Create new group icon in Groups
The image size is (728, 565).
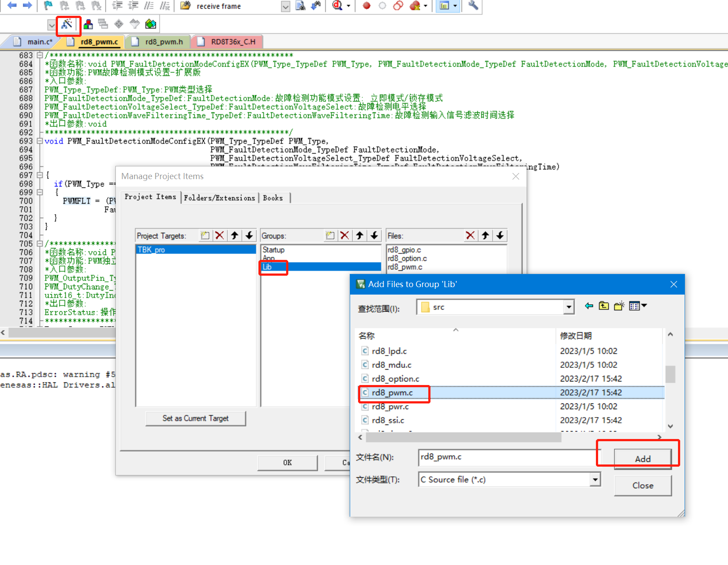point(330,235)
